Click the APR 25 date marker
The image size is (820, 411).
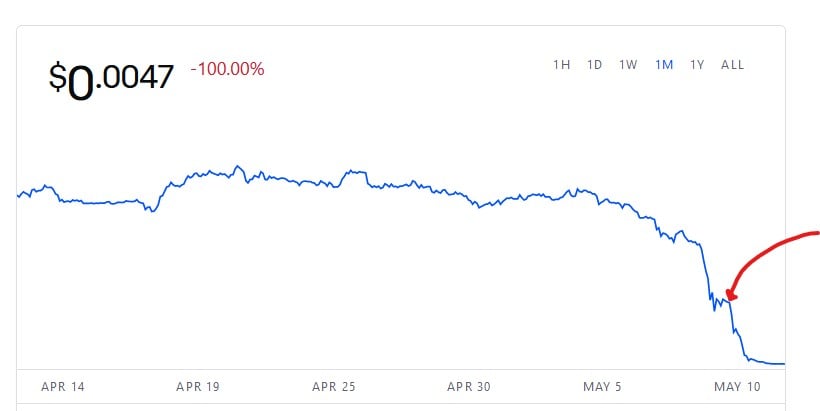(334, 387)
